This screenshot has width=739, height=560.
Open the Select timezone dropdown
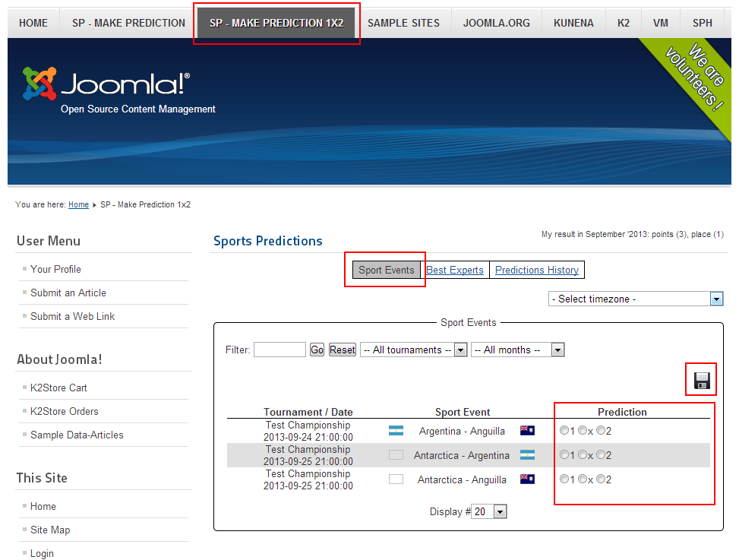(x=636, y=299)
